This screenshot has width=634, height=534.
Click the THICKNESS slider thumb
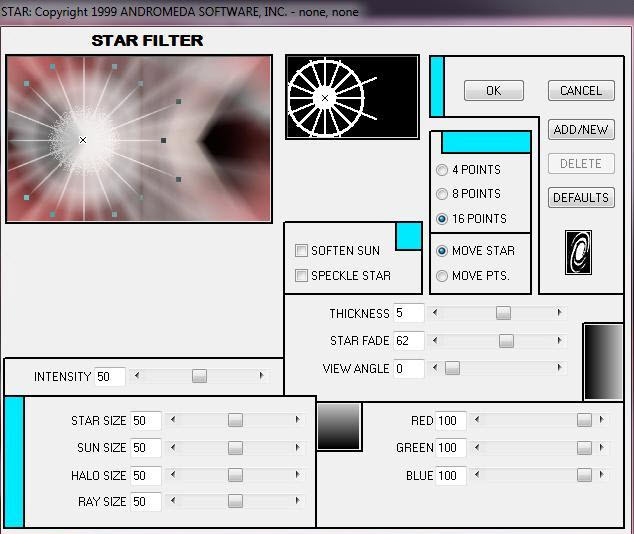click(x=503, y=312)
